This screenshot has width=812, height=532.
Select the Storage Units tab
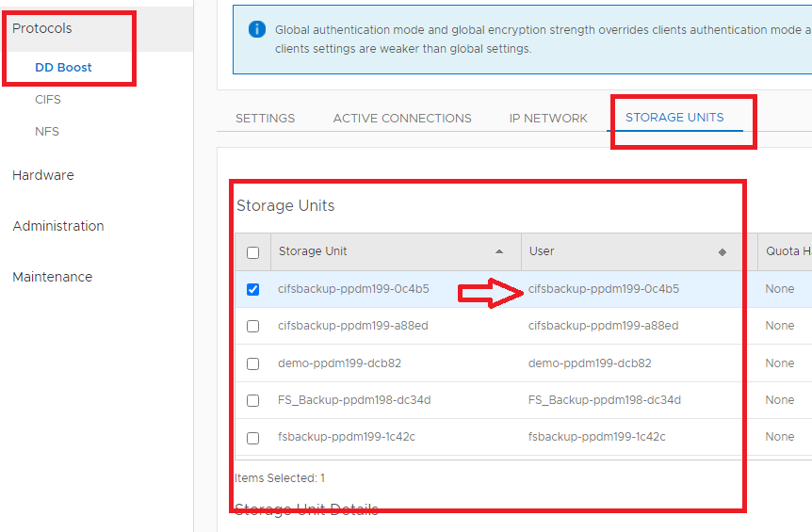pos(674,118)
